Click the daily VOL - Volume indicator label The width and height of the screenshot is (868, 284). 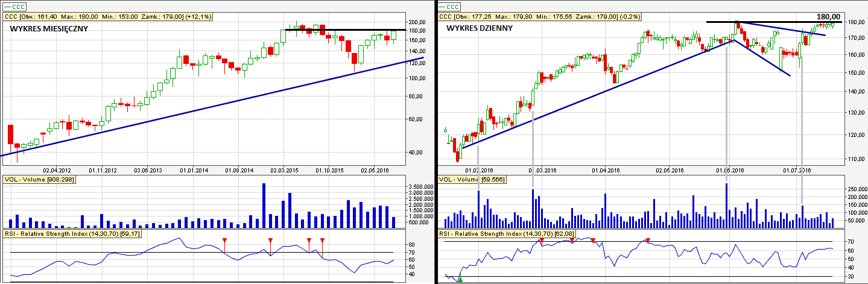(471, 179)
